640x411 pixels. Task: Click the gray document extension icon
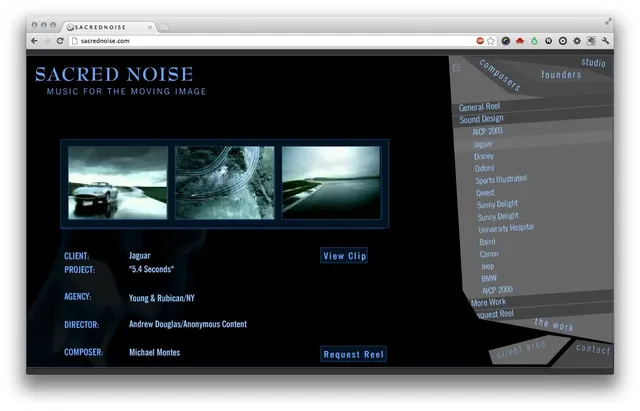pos(591,41)
